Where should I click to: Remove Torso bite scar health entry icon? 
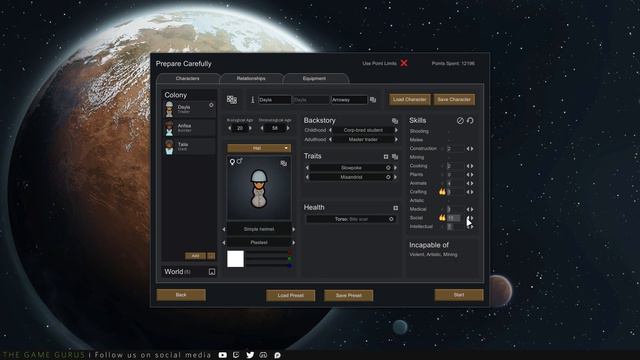coord(391,219)
